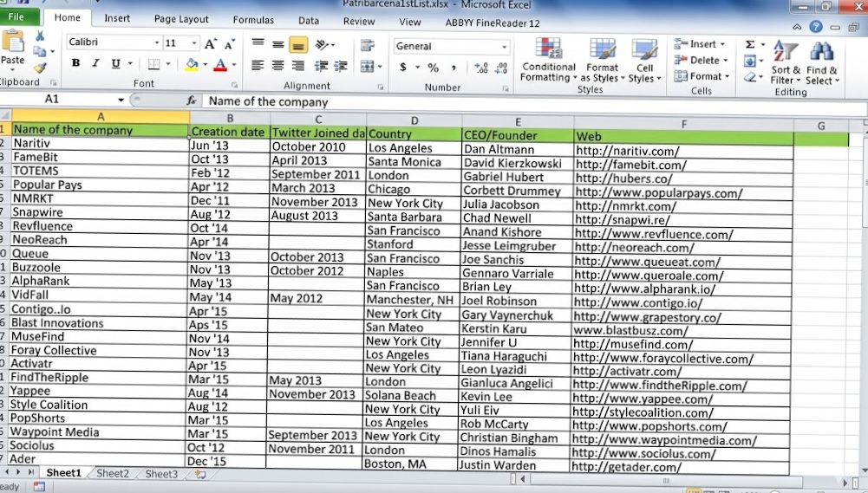Toggle Top Align vertical alignment

[258, 43]
